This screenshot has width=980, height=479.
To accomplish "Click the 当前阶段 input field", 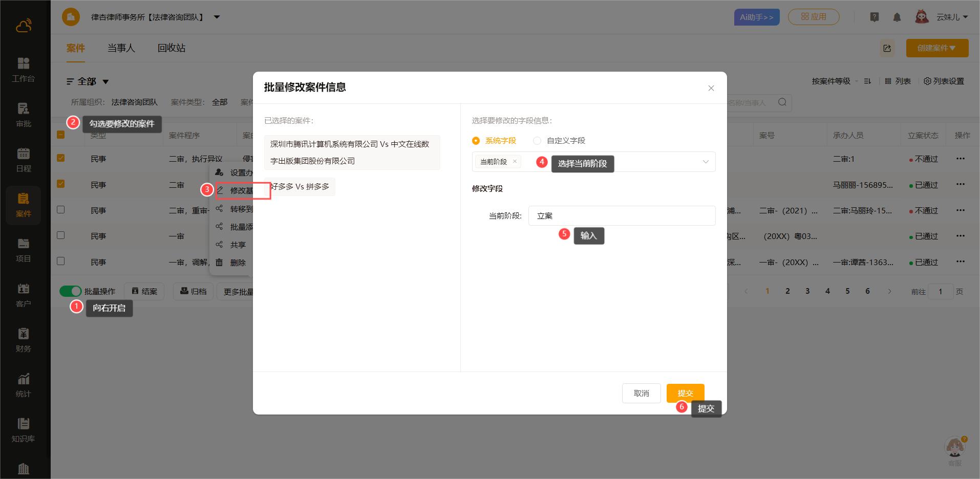I will click(622, 215).
